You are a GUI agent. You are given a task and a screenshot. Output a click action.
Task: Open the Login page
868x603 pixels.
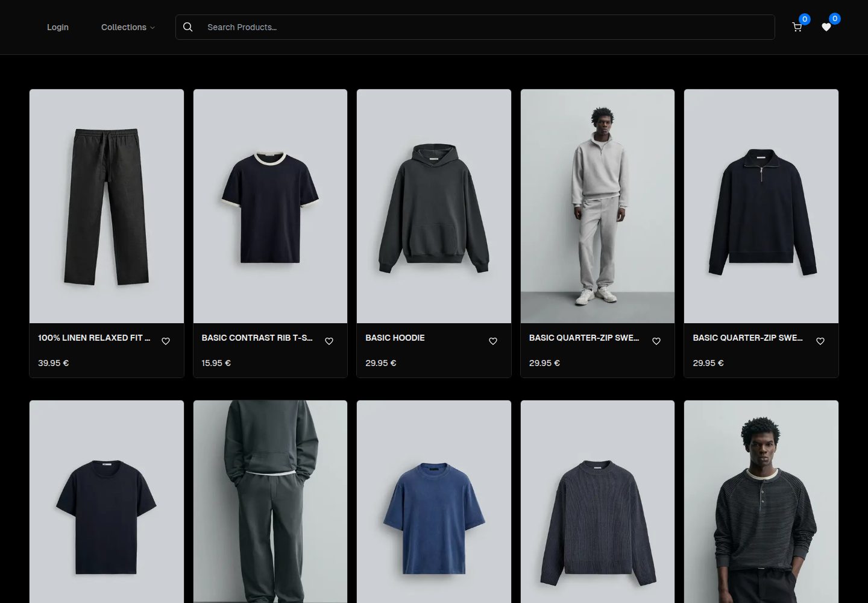click(x=58, y=27)
